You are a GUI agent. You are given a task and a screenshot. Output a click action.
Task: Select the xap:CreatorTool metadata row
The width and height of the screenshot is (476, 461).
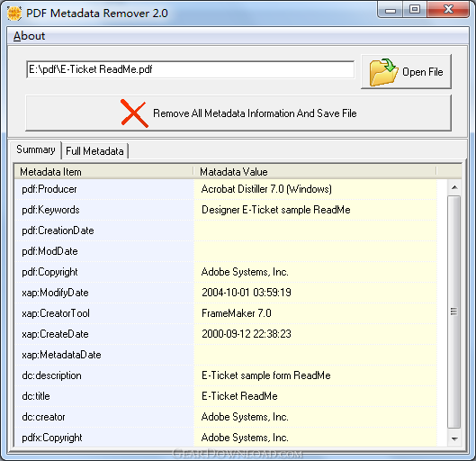[226, 313]
